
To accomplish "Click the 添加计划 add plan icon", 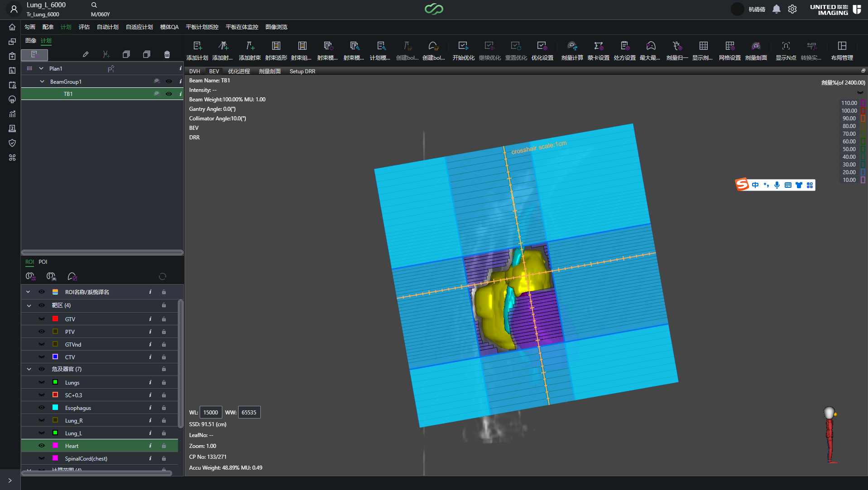I will pos(197,46).
